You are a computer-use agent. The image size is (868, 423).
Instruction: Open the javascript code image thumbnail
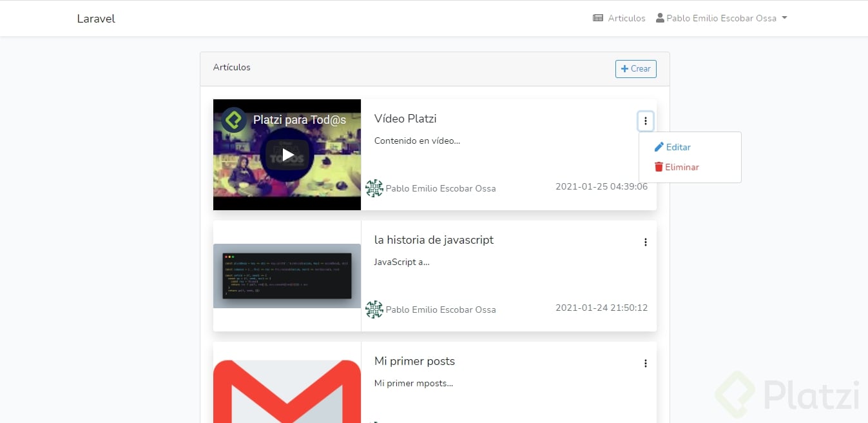pos(287,276)
